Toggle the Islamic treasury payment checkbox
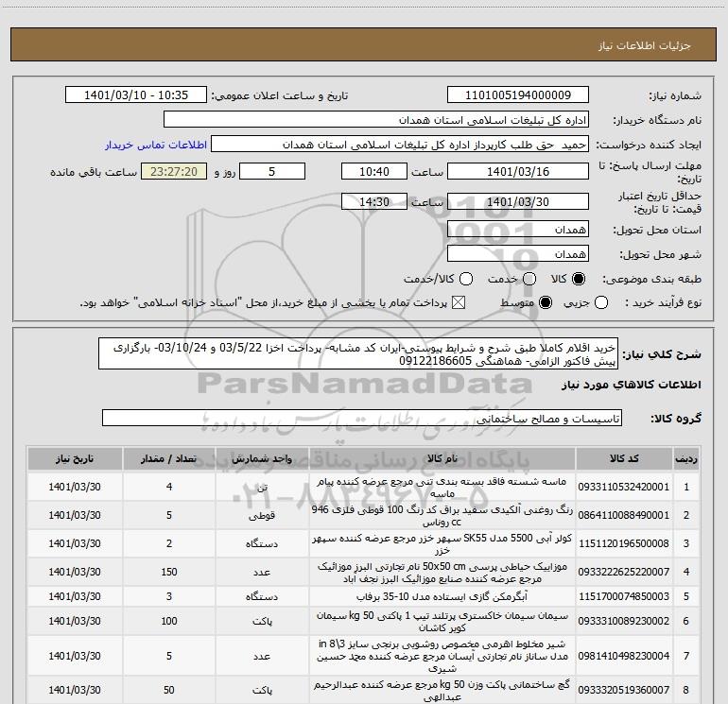 [x=459, y=302]
